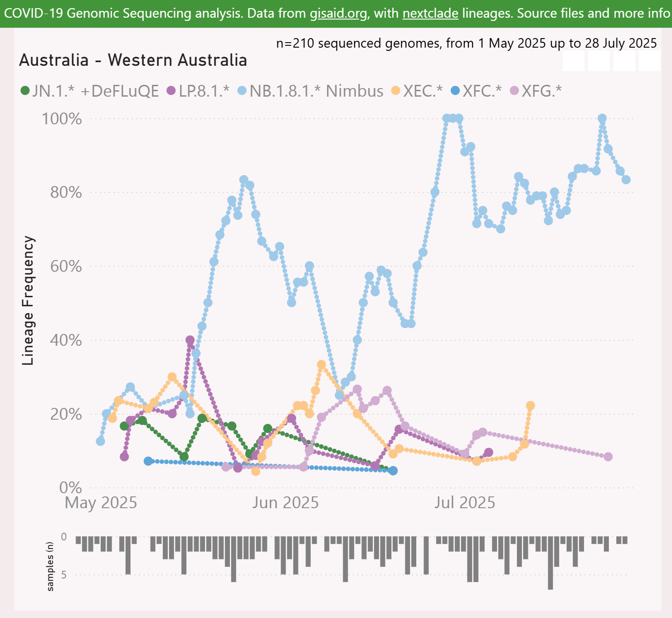Follow the nextclade link in header
The image size is (672, 618).
tap(430, 13)
